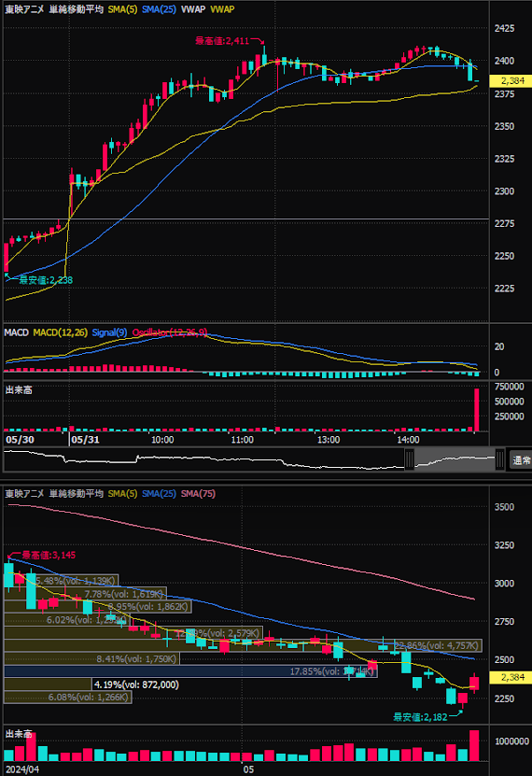
Task: Select the 8.95%(vol: 1,862K) volume profile bar
Action: (98, 606)
